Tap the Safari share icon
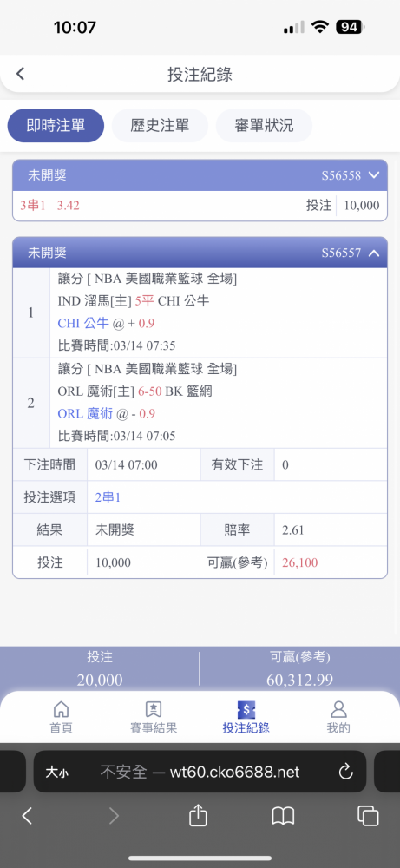Viewport: 400px width, 868px height. point(198,815)
